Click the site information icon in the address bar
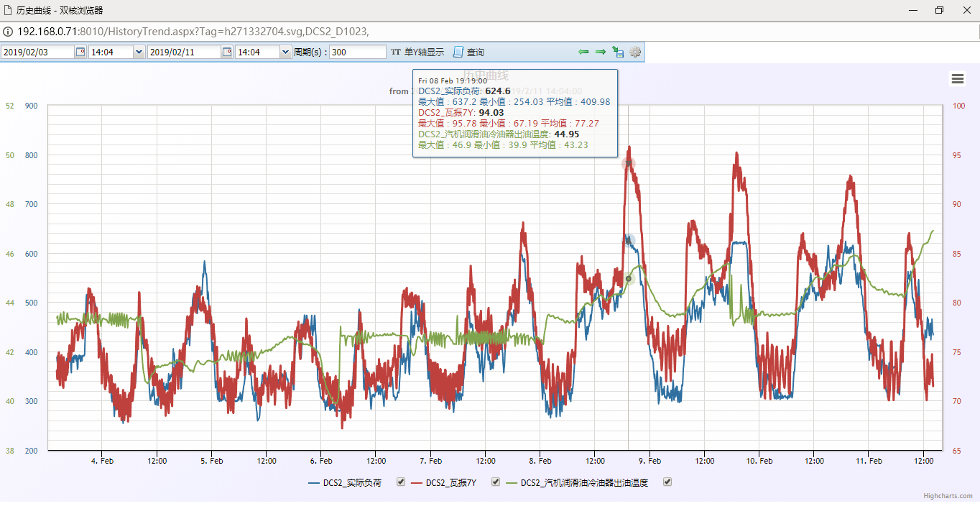Screen dimensions: 980x519 (7, 32)
